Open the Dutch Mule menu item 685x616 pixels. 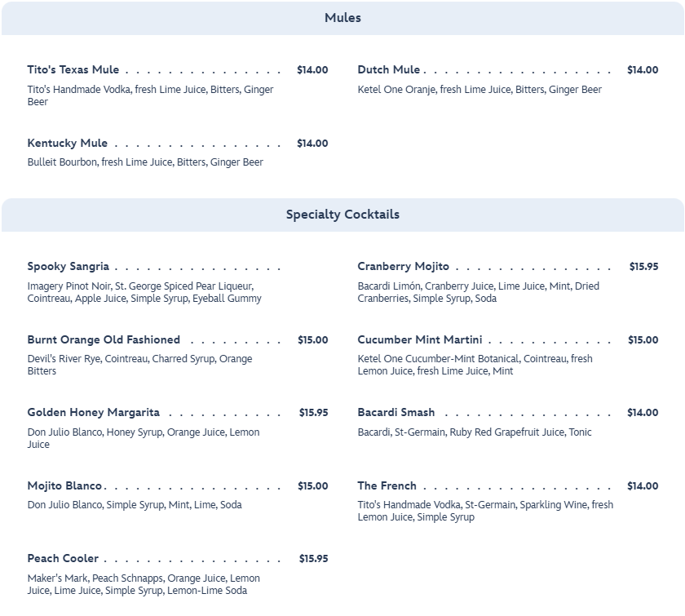(x=389, y=70)
